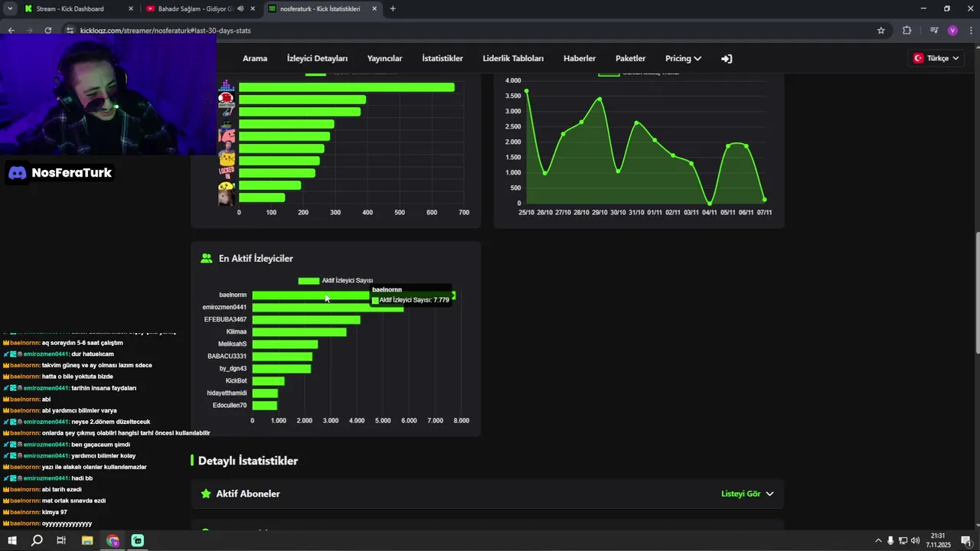Image resolution: width=980 pixels, height=551 pixels.
Task: Toggle Aktif İzleyici Sayısı legend series
Action: click(x=335, y=281)
